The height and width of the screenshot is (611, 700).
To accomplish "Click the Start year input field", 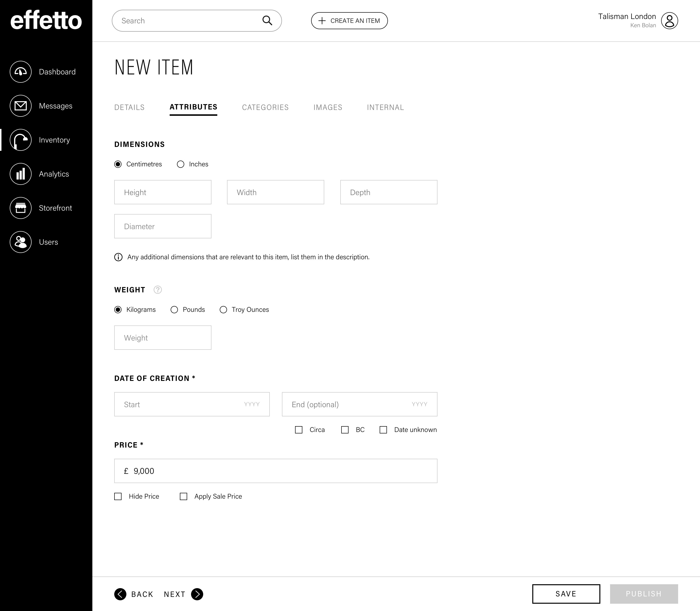I will click(x=192, y=404).
